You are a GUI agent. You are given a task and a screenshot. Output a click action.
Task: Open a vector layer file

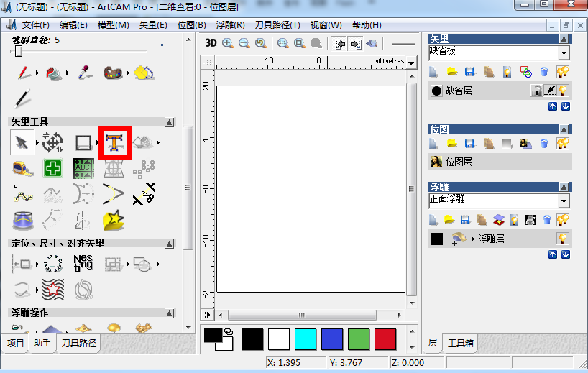coord(452,71)
